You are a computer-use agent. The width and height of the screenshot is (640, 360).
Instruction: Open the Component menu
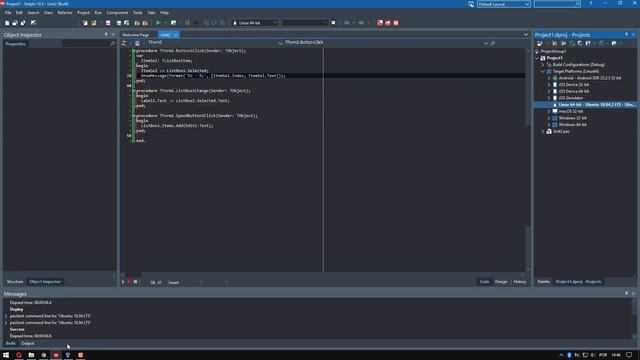(x=117, y=13)
